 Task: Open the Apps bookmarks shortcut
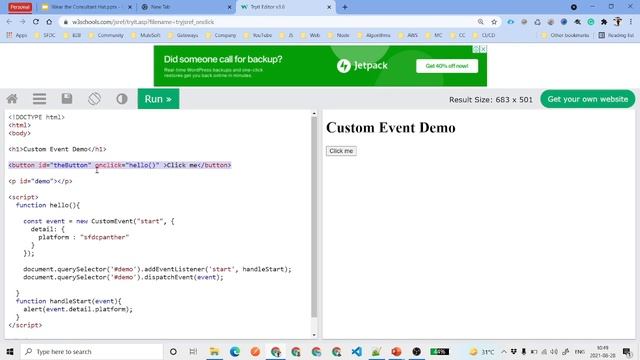click(17, 36)
